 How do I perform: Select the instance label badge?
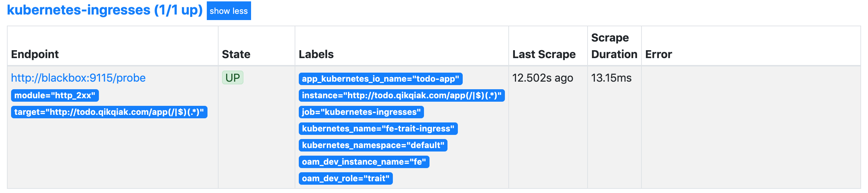coord(401,95)
